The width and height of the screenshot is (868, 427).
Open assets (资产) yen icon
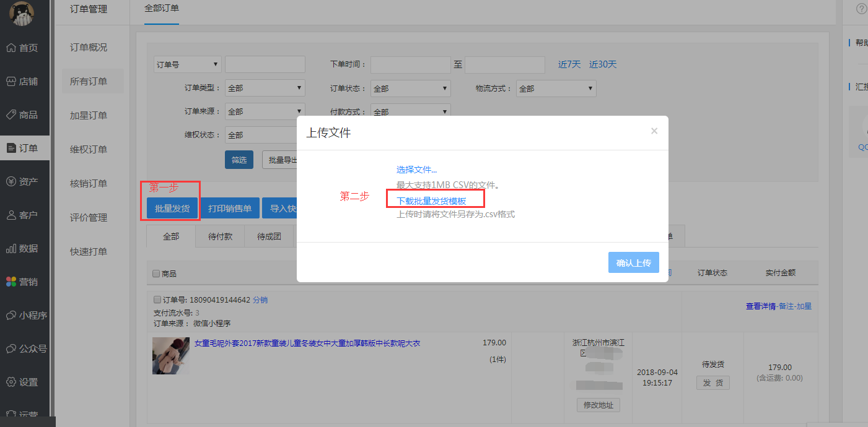(11, 181)
